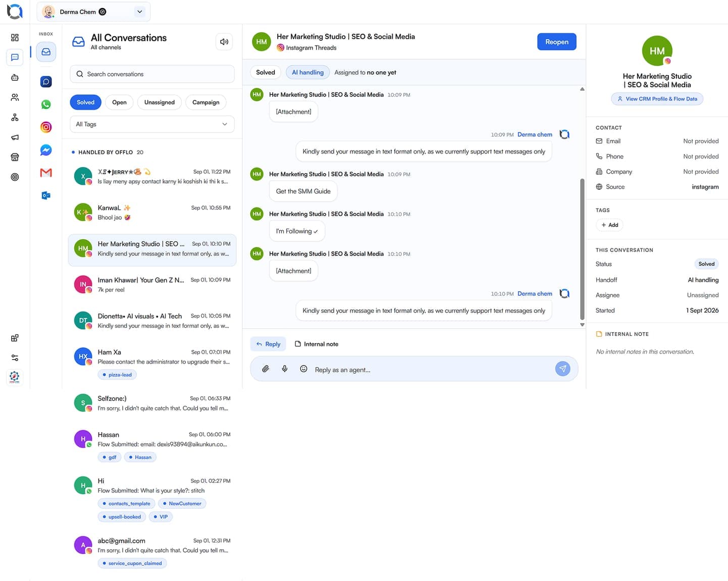The image size is (728, 581).
Task: Expand the All Tags dropdown
Action: (152, 124)
